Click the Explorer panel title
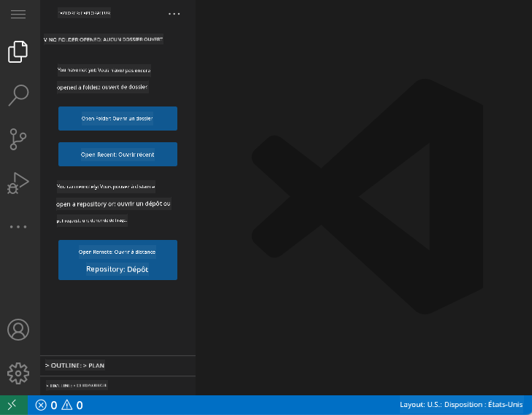The image size is (532, 415). click(85, 13)
